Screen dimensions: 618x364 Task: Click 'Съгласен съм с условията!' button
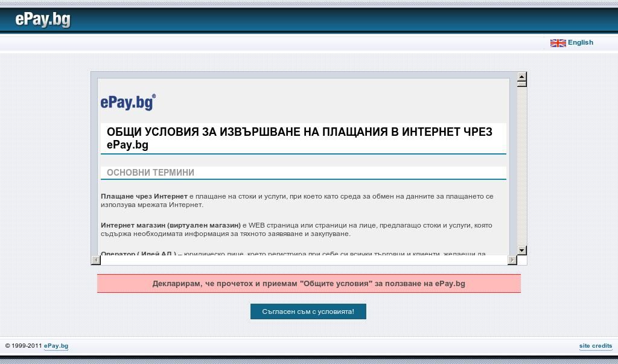point(308,311)
